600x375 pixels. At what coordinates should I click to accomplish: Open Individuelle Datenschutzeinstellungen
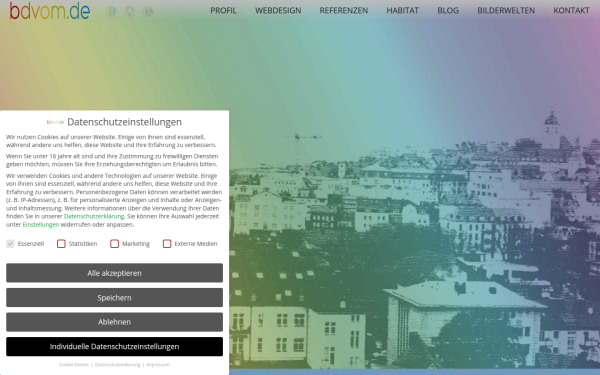coord(114,346)
